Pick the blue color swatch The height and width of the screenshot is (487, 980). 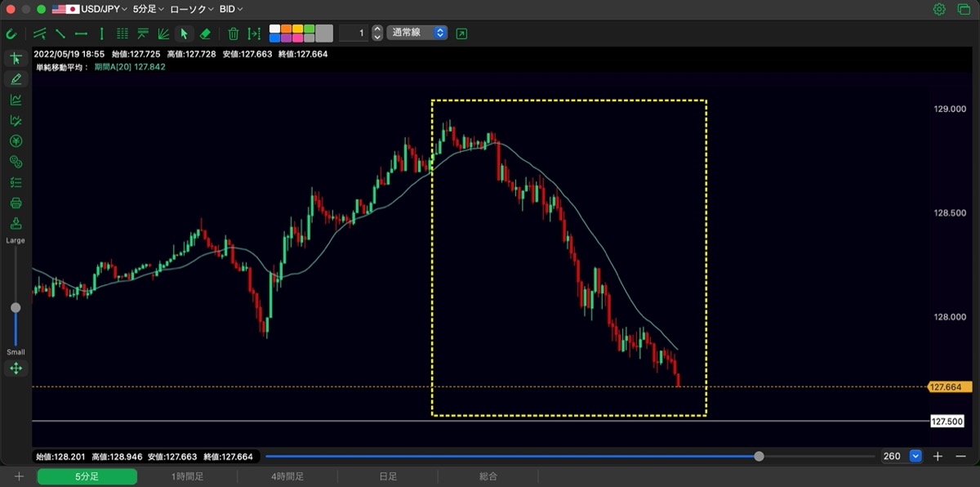[274, 38]
